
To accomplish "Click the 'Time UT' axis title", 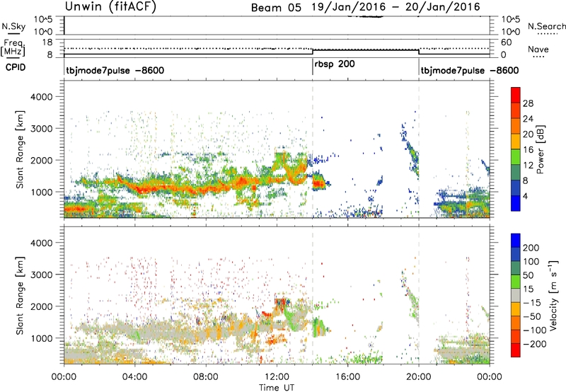I will pyautogui.click(x=277, y=388).
